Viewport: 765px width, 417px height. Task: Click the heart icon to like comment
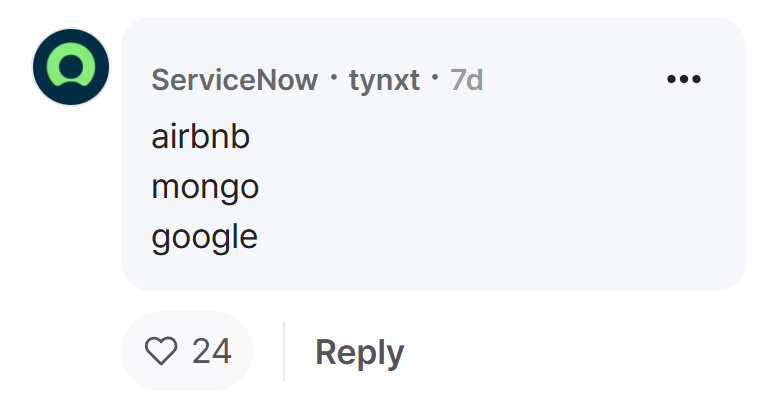tap(161, 351)
